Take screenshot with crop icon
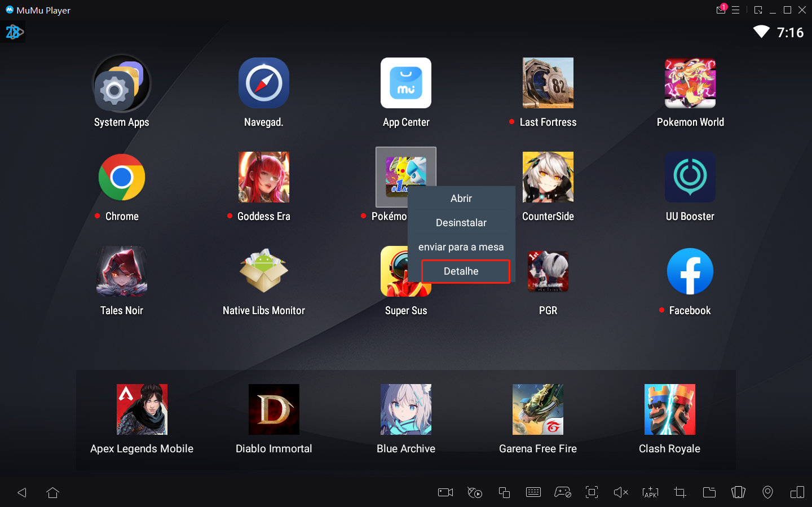812x507 pixels. [x=680, y=492]
